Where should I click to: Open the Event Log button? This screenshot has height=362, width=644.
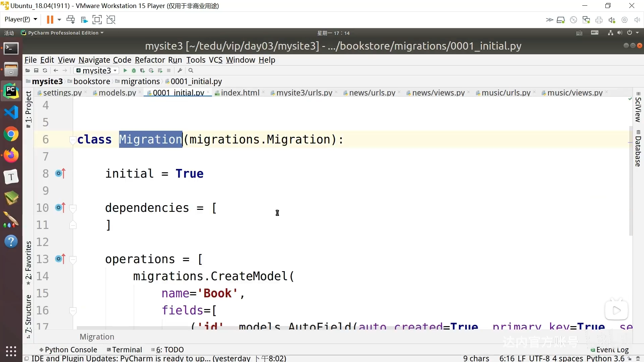point(609,350)
